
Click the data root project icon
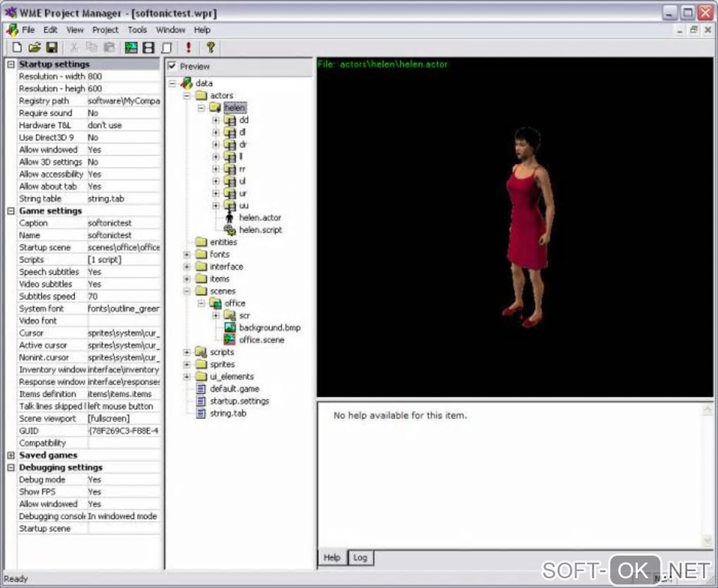point(187,83)
